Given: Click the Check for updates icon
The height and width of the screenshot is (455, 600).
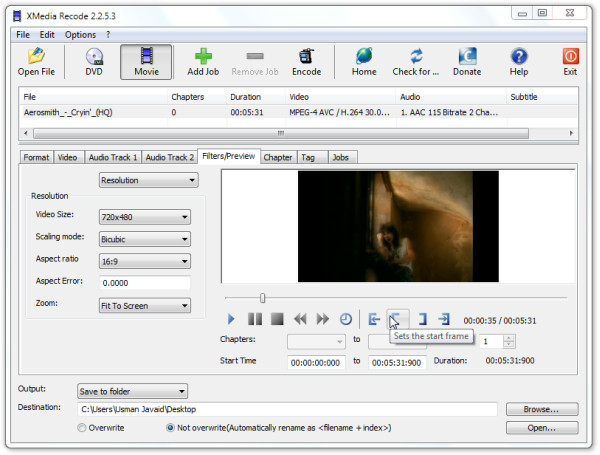Looking at the screenshot, I should (x=416, y=62).
